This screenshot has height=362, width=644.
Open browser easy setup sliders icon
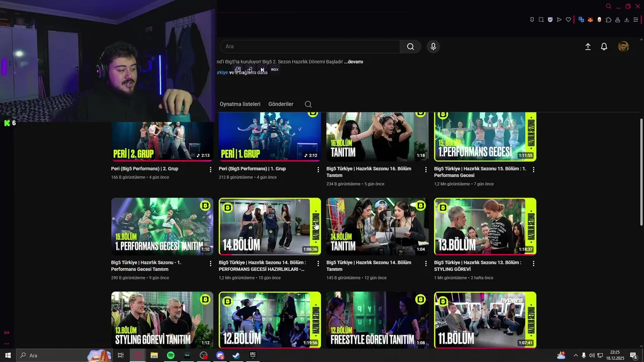pos(636,20)
